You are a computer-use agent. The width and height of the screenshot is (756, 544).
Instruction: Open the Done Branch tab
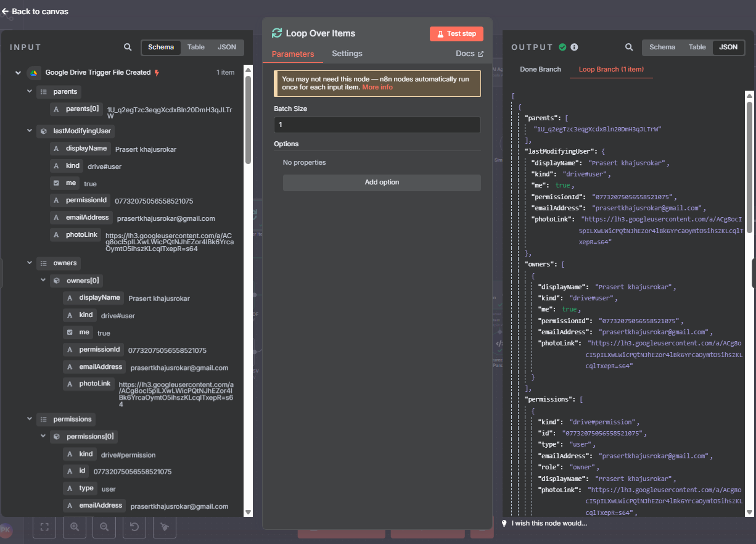(x=540, y=69)
